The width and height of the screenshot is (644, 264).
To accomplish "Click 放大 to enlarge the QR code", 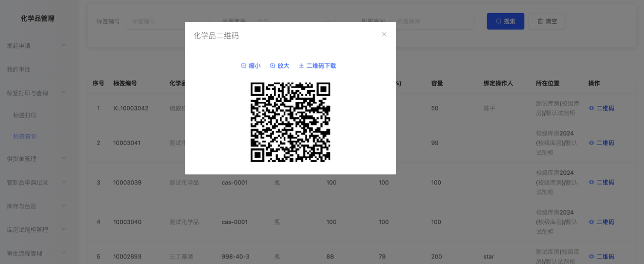I will point(279,65).
